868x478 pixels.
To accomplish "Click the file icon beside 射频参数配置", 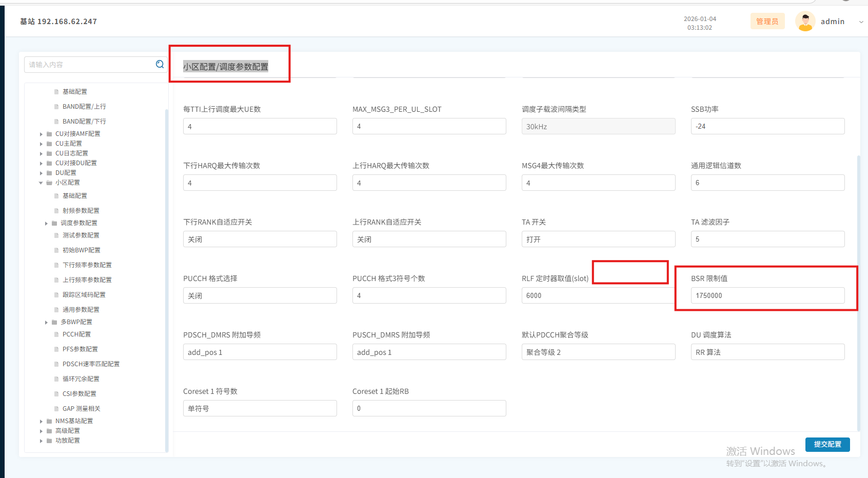I will [x=56, y=211].
